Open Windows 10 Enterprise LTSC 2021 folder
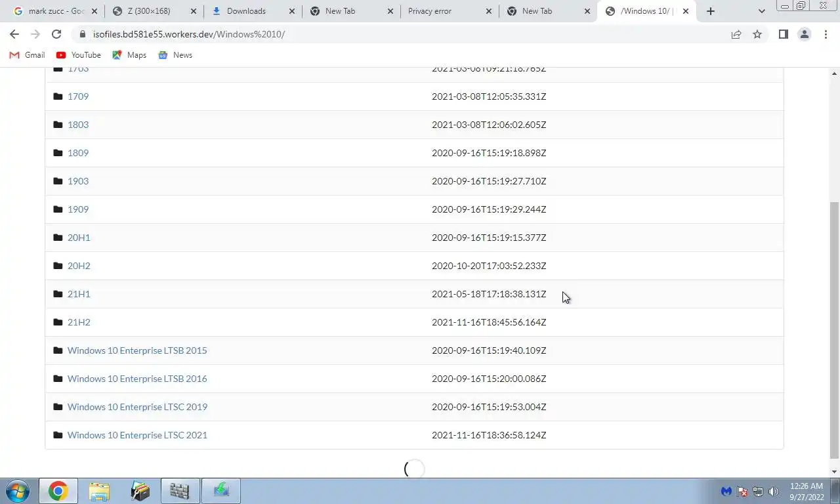This screenshot has width=840, height=504. (137, 435)
